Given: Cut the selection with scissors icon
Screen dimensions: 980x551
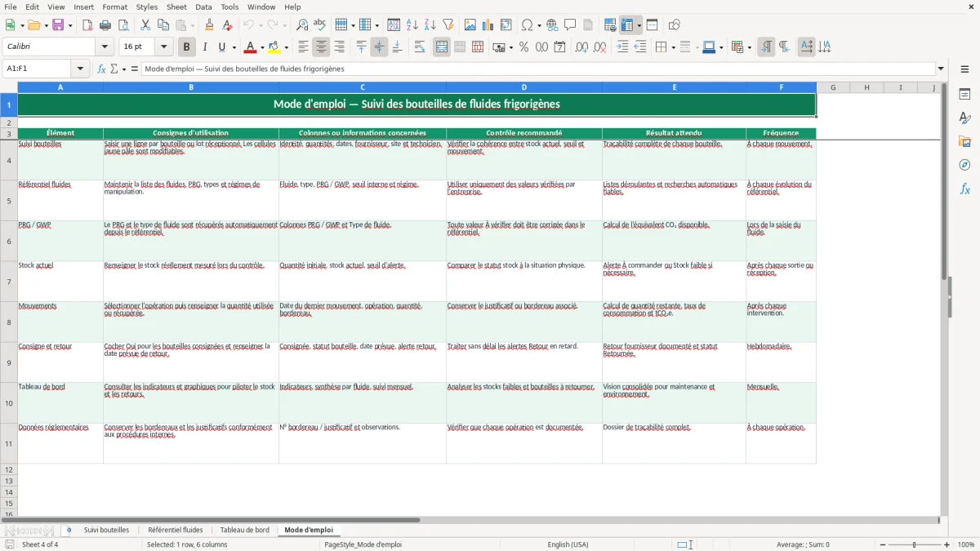Looking at the screenshot, I should point(145,25).
